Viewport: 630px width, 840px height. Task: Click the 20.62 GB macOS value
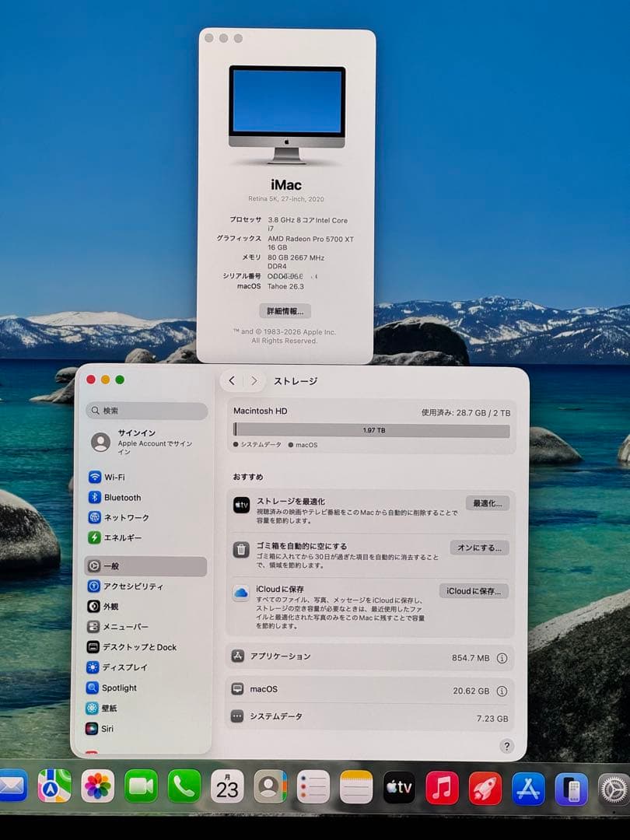pos(471,691)
